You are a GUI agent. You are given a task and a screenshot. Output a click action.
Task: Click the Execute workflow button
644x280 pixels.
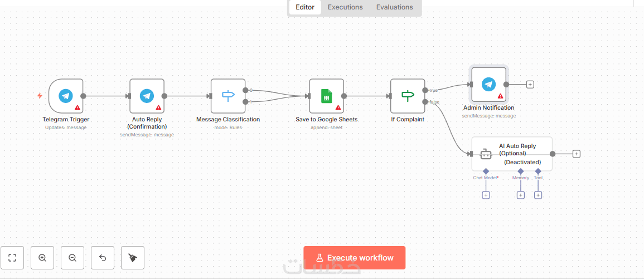(x=355, y=258)
